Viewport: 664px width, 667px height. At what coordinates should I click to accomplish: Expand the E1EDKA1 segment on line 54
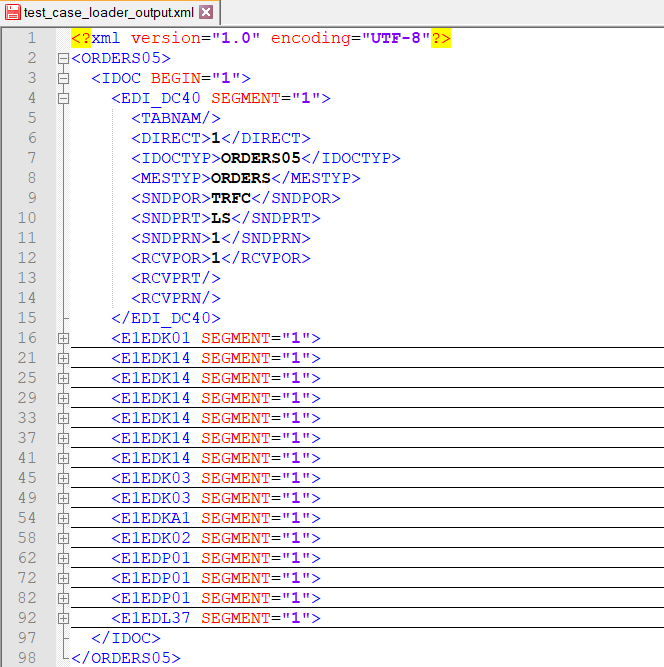(x=64, y=518)
